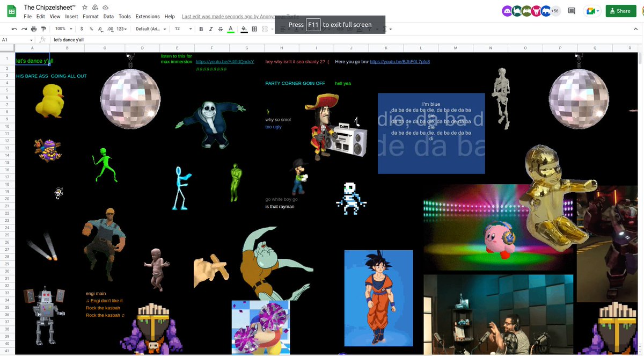This screenshot has width=644, height=356.
Task: Open the borders tool
Action: click(254, 29)
